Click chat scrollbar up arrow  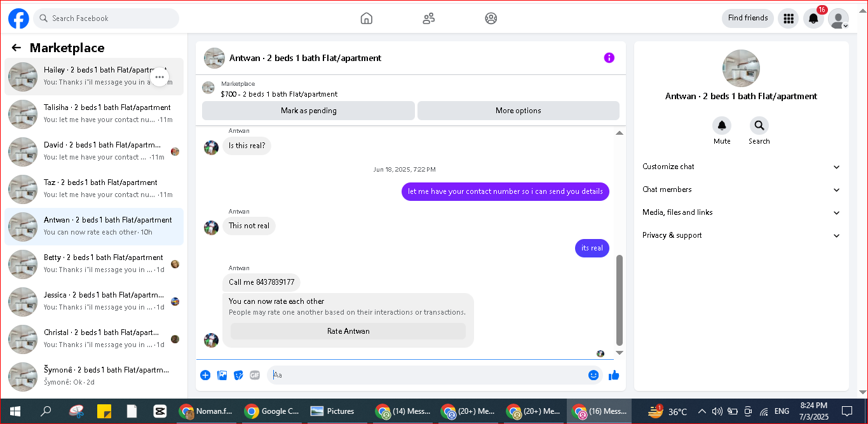tap(620, 133)
